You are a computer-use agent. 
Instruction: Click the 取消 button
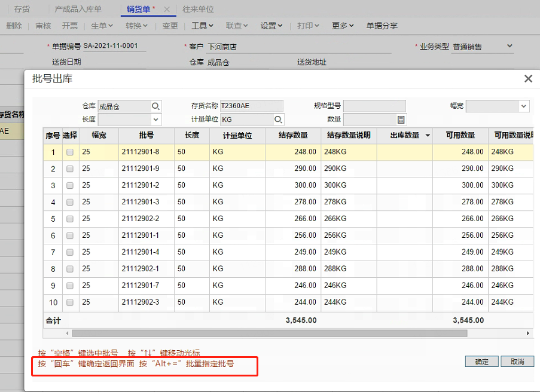(517, 362)
